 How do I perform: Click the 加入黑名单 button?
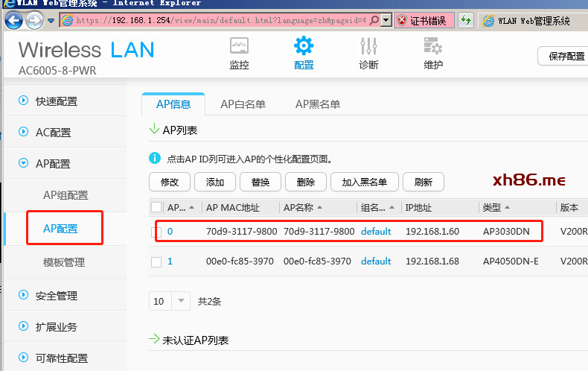[x=365, y=182]
